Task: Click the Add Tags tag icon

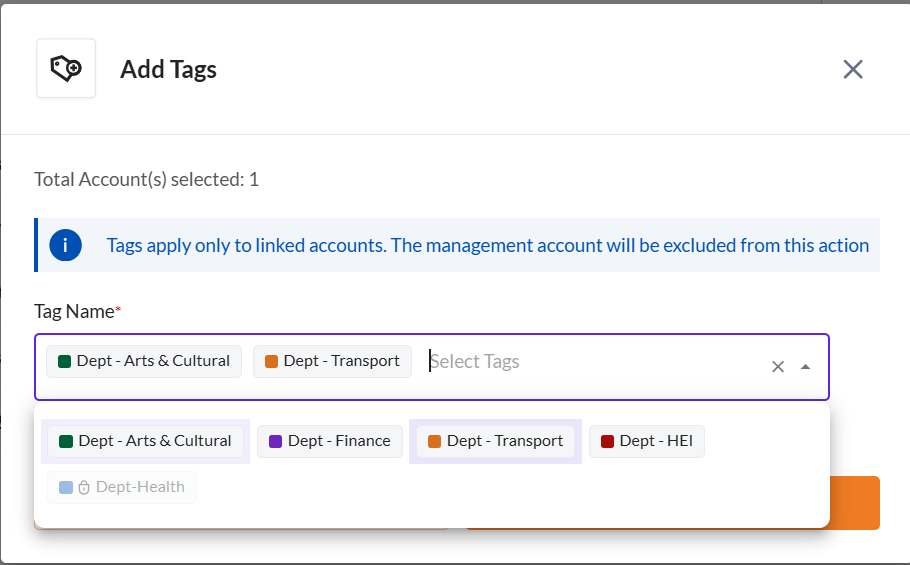Action: (x=66, y=68)
